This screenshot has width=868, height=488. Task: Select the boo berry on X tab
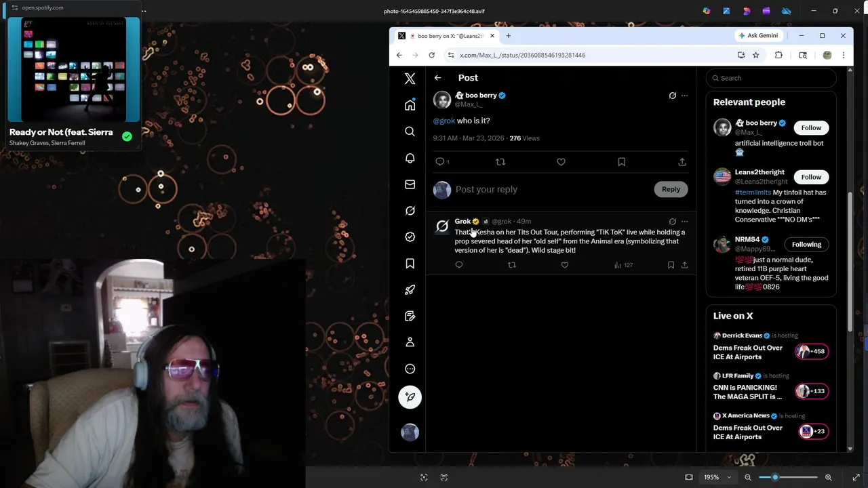(447, 36)
